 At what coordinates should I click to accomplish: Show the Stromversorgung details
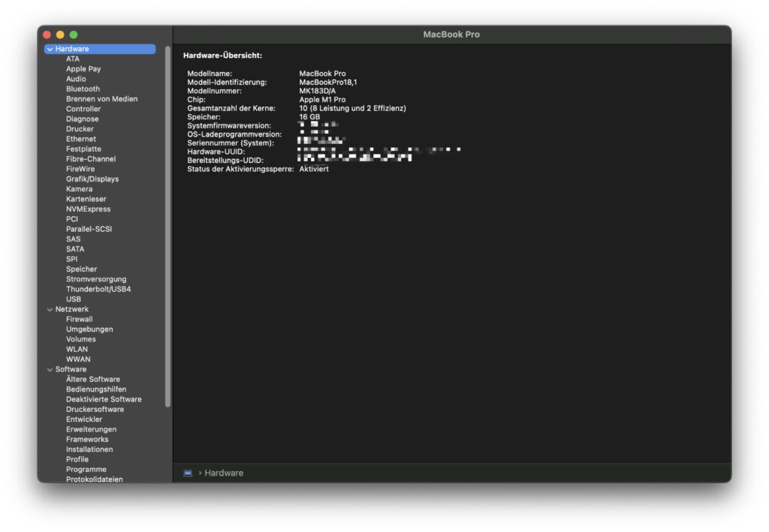click(x=96, y=279)
